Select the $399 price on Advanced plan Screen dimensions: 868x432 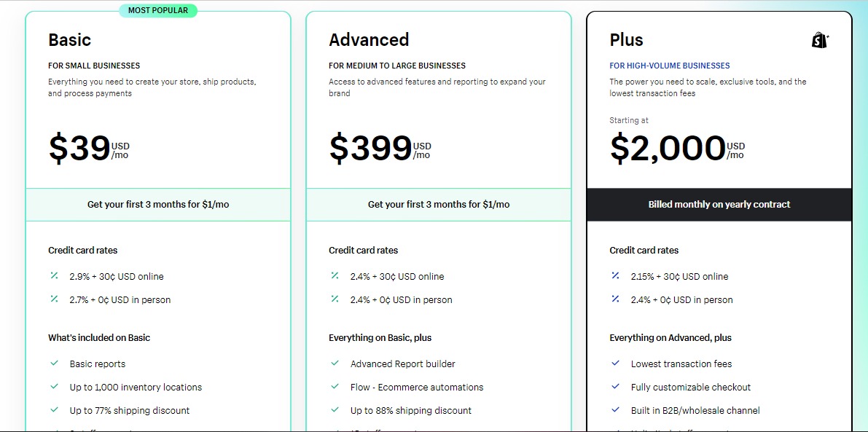pos(372,148)
